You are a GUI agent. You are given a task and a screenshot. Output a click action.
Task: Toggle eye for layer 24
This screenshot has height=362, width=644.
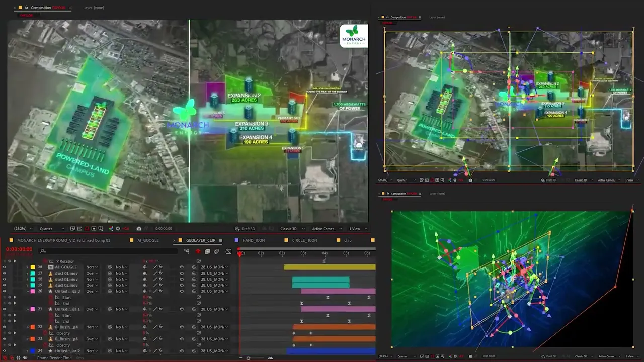tap(5, 351)
